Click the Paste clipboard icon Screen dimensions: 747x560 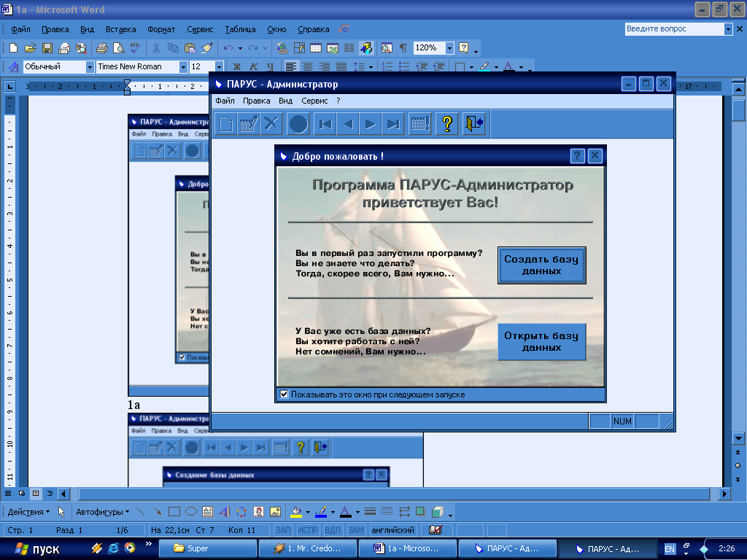pyautogui.click(x=190, y=47)
